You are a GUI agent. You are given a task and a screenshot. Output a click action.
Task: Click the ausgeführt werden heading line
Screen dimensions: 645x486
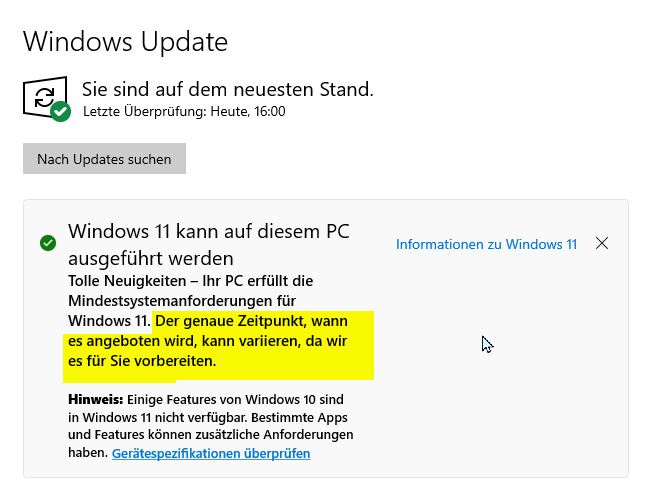pos(151,259)
